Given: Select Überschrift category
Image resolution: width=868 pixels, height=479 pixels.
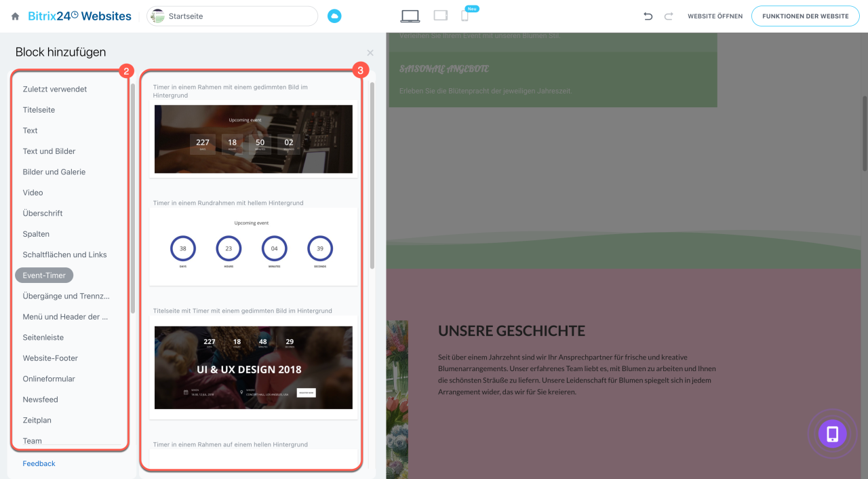Looking at the screenshot, I should click(43, 213).
